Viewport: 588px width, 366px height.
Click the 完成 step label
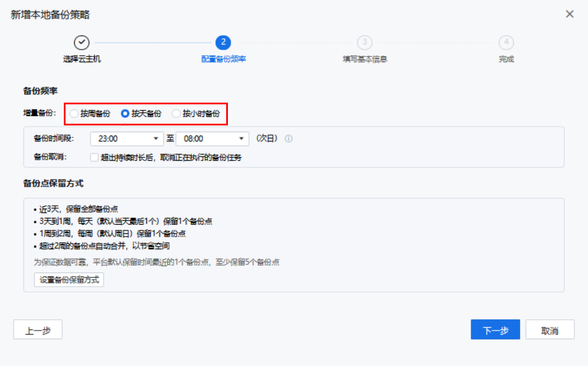pos(506,59)
